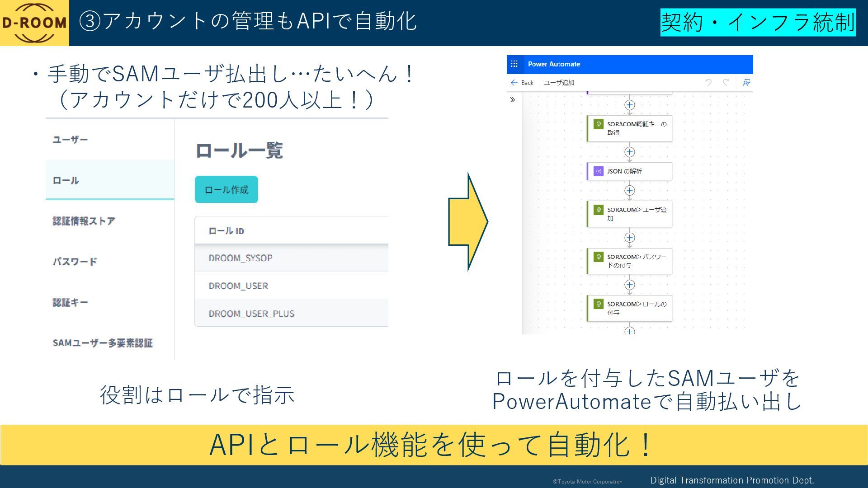Select the DROOM_USER role row
The height and width of the screenshot is (488, 868).
292,285
